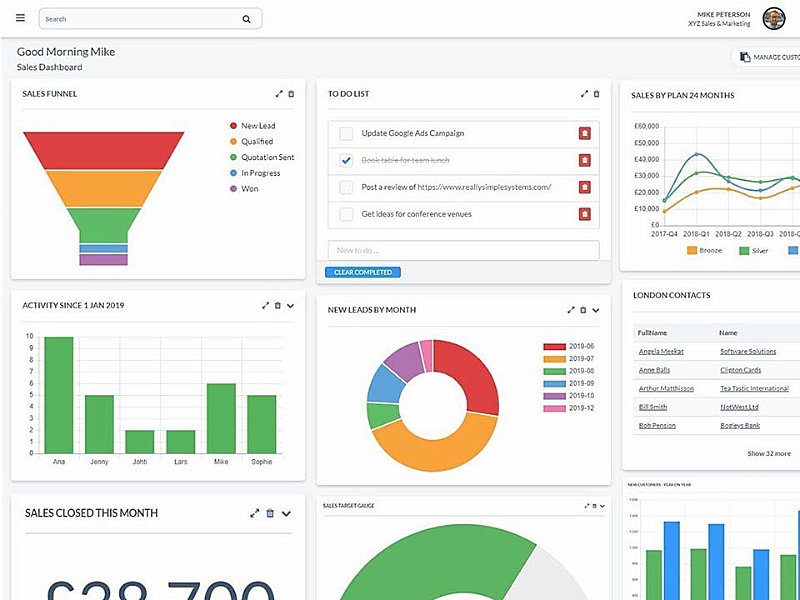Open Mike Peterson's profile avatar
This screenshot has height=600, width=800.
(774, 19)
